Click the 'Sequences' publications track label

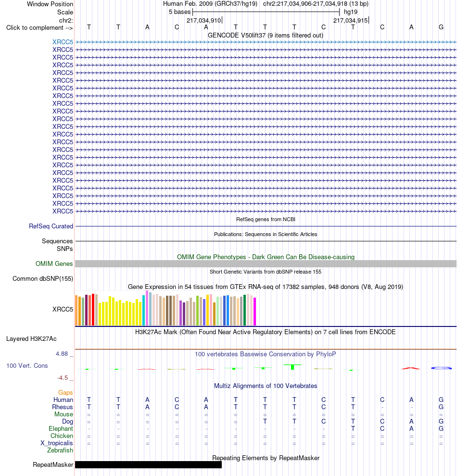tap(57, 241)
